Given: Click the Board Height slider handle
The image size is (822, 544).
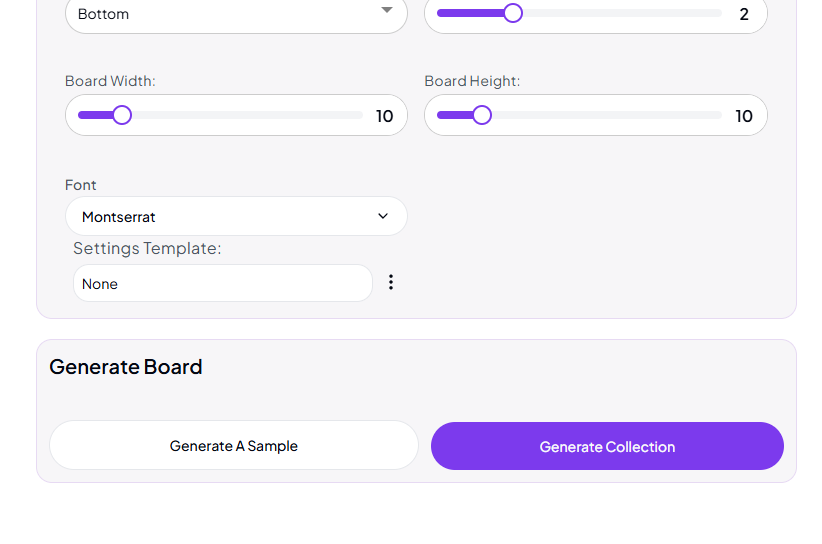Looking at the screenshot, I should click(482, 115).
